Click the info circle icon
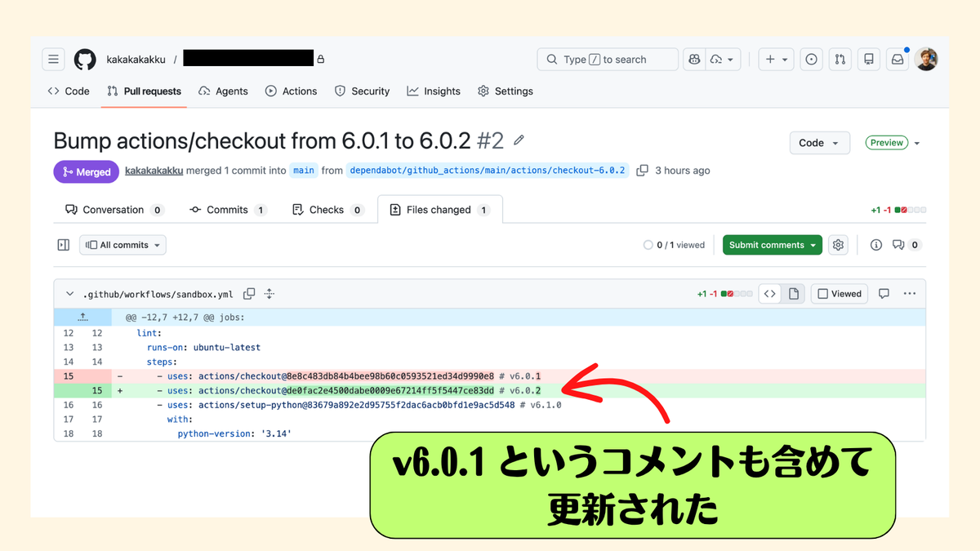Screen dimensions: 980x551 coord(876,245)
